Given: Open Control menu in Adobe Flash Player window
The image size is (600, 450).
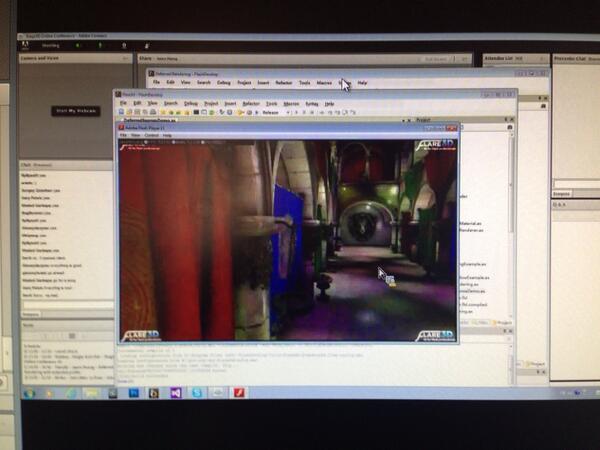Looking at the screenshot, I should 152,135.
